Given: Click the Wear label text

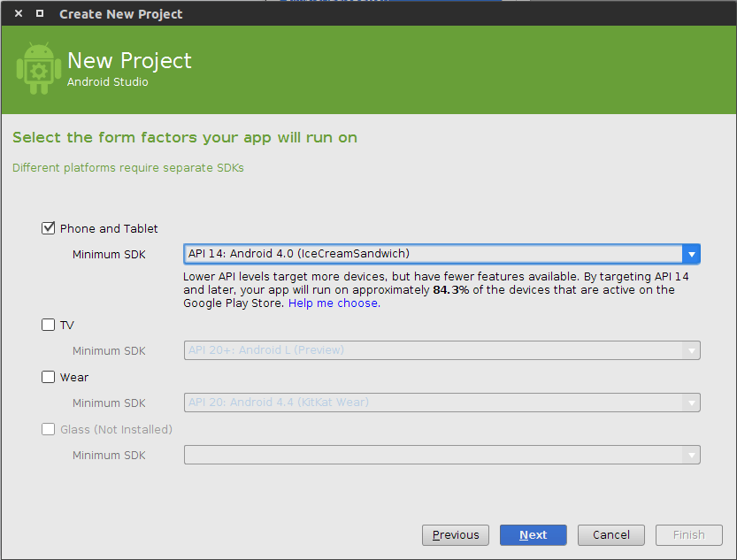Looking at the screenshot, I should pos(74,377).
